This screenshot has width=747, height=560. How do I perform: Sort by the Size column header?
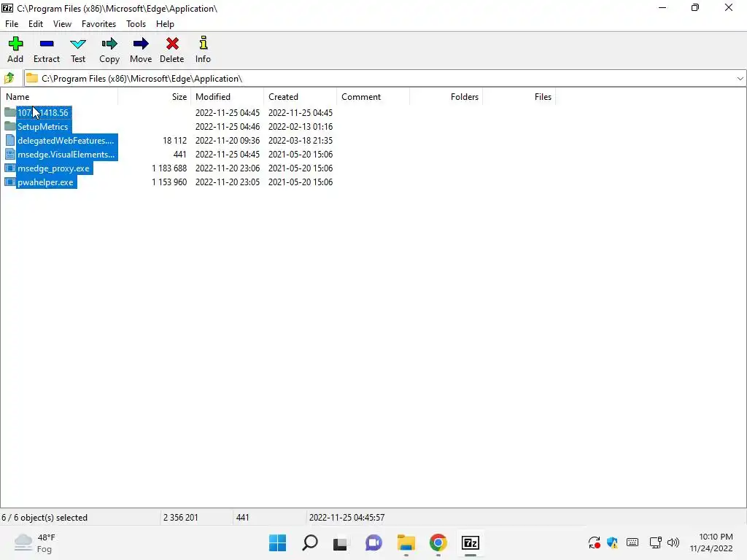point(155,97)
